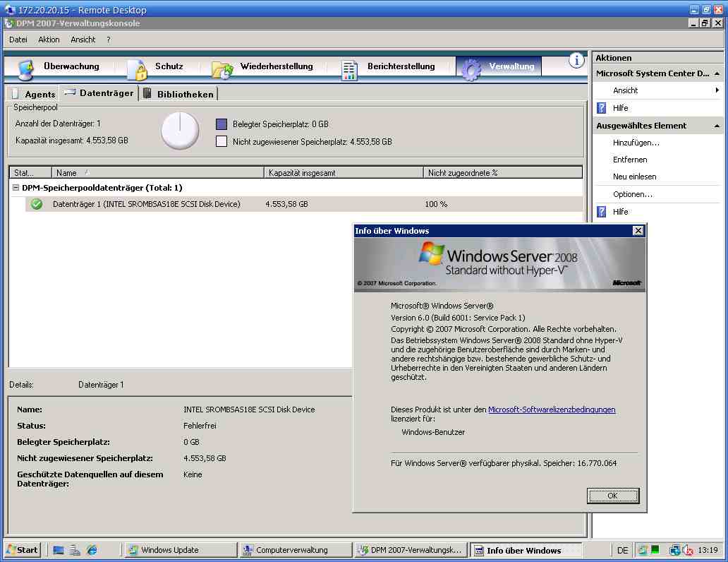Confirm the Info über Windows dialog with OK

[612, 496]
